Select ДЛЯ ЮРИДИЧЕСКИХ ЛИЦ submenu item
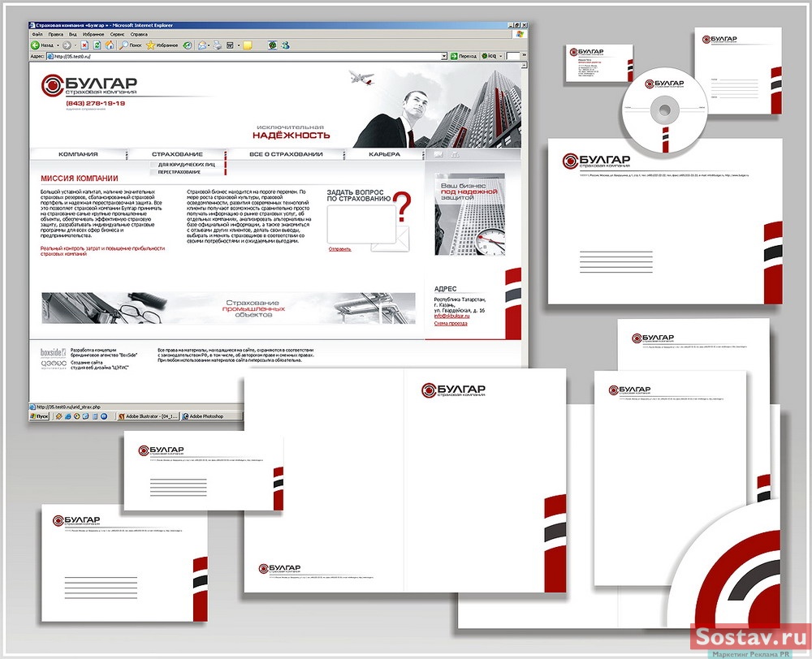 pos(187,165)
